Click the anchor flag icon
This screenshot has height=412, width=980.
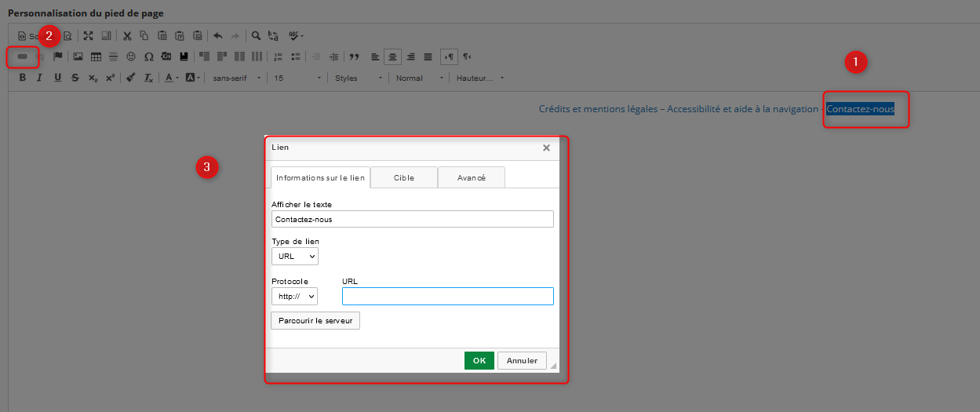tap(57, 57)
